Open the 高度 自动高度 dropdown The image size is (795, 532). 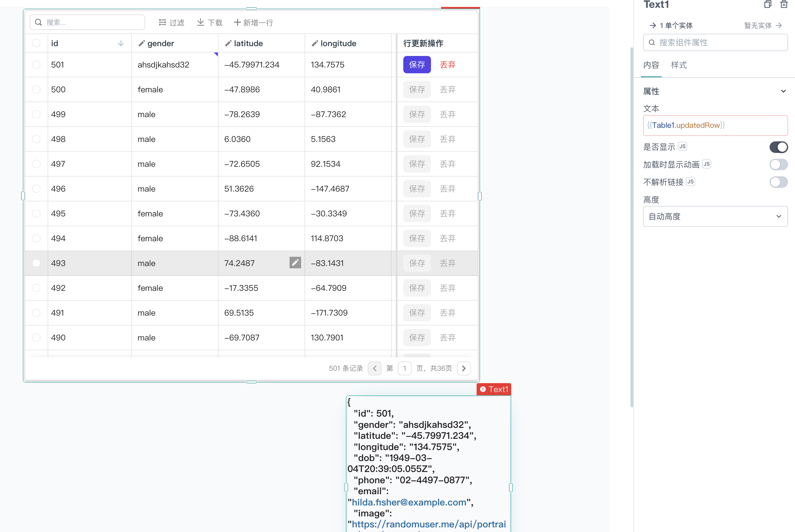tap(715, 216)
